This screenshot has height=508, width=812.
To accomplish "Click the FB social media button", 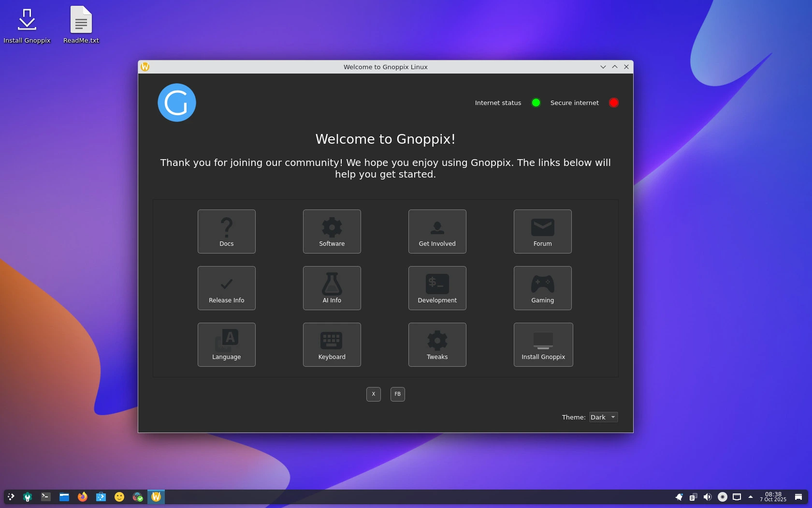I will coord(397,394).
